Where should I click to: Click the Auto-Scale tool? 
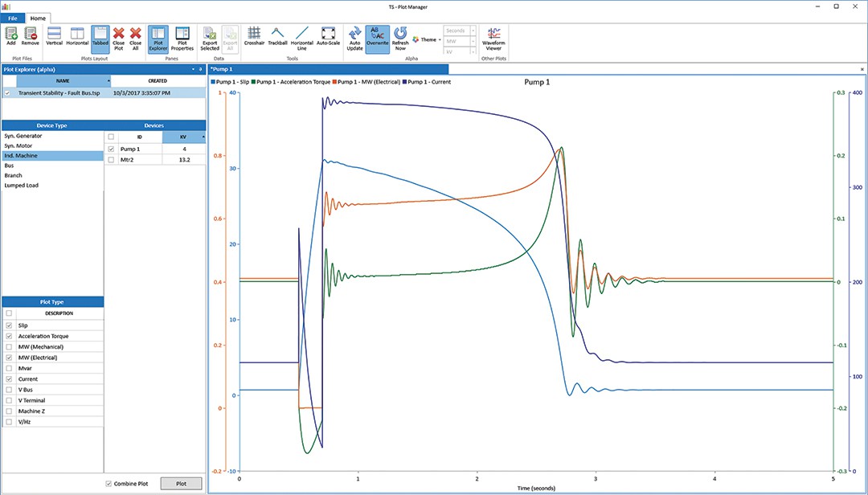pyautogui.click(x=328, y=38)
